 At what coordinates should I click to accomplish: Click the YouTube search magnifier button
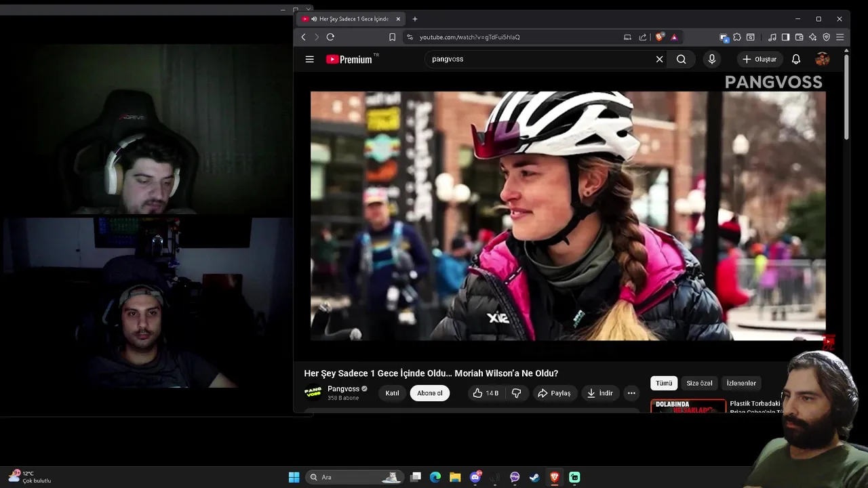[x=681, y=59]
